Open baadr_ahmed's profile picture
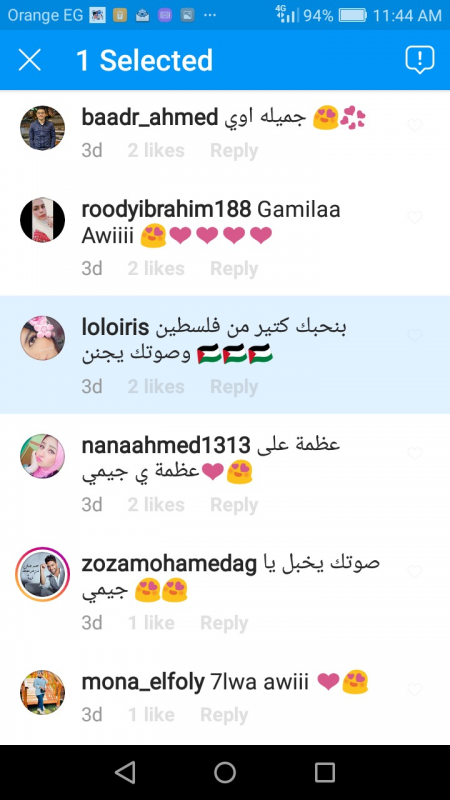 pyautogui.click(x=42, y=128)
